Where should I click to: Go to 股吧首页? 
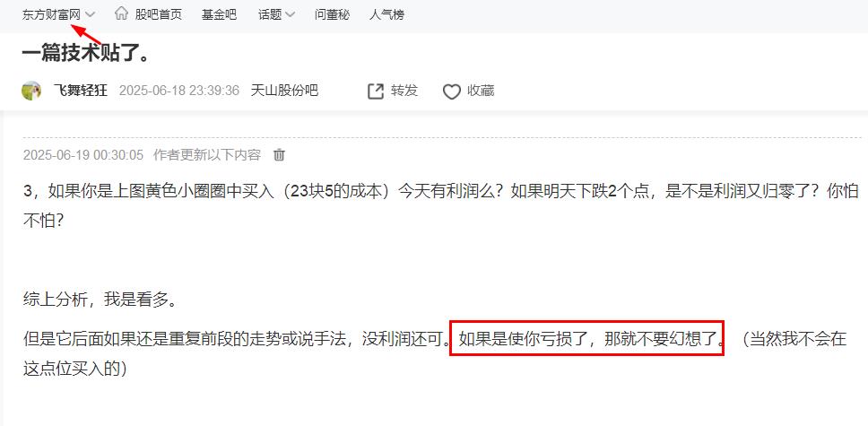click(159, 14)
